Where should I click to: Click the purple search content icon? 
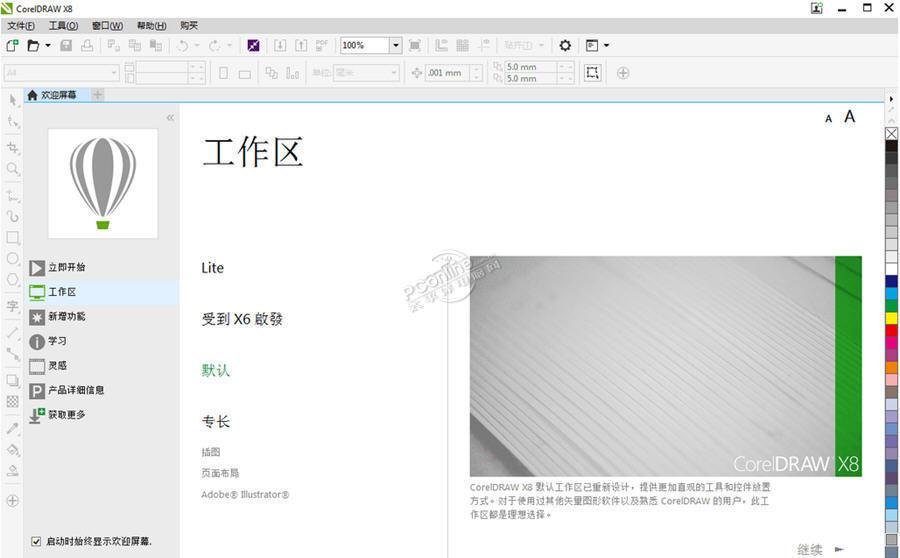tap(253, 45)
